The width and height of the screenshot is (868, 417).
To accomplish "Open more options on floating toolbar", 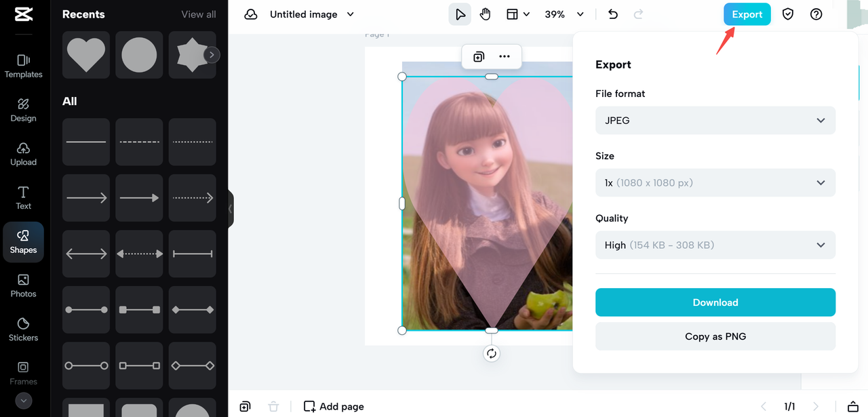I will click(505, 57).
